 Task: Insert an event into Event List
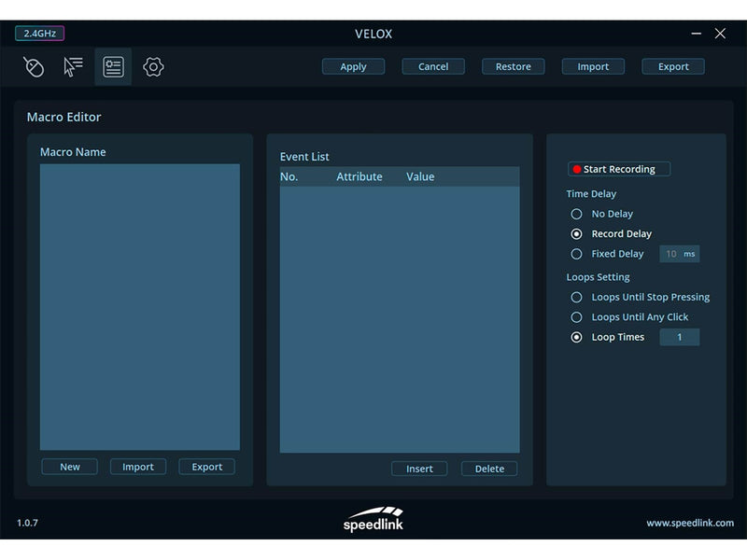419,469
